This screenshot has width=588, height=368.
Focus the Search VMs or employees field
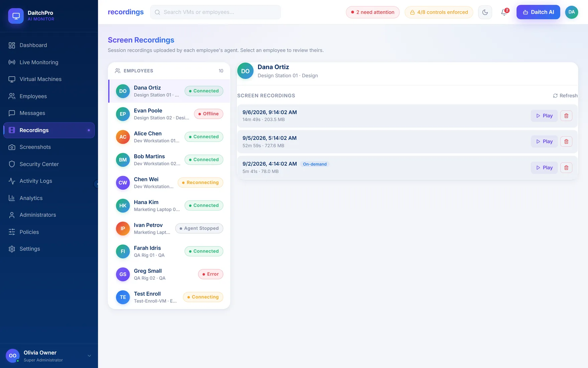tap(215, 12)
